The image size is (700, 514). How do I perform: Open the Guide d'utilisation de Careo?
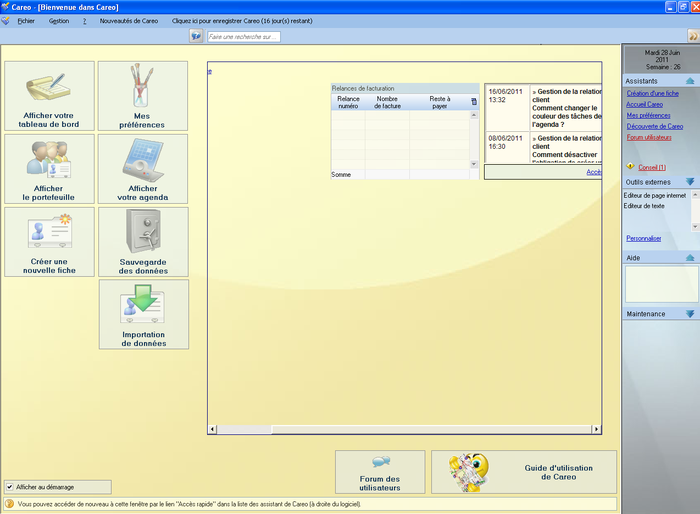point(524,472)
